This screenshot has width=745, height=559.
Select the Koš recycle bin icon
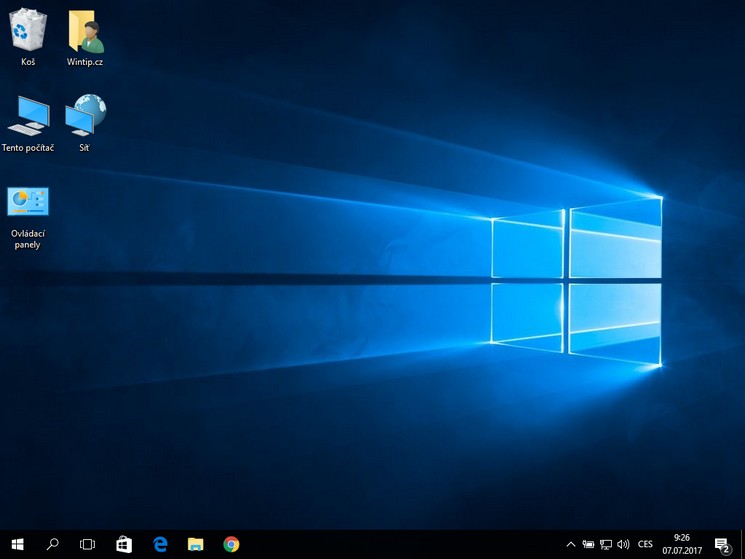[28, 29]
